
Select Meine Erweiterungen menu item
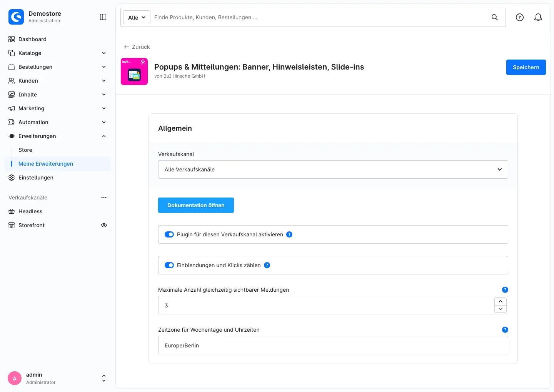coord(58,164)
